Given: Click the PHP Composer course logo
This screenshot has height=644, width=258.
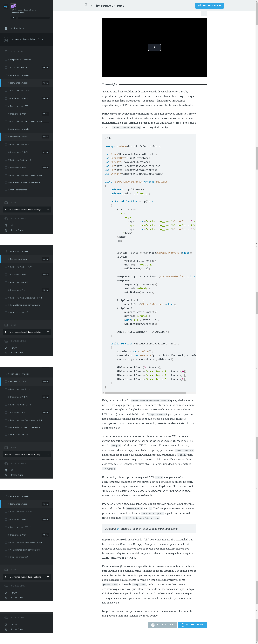Looking at the screenshot, I should click(x=13, y=6).
